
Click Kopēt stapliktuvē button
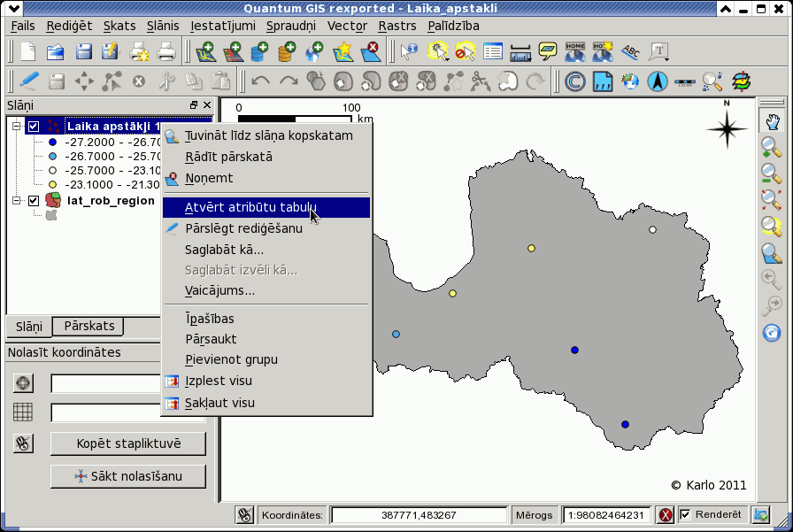[x=128, y=443]
